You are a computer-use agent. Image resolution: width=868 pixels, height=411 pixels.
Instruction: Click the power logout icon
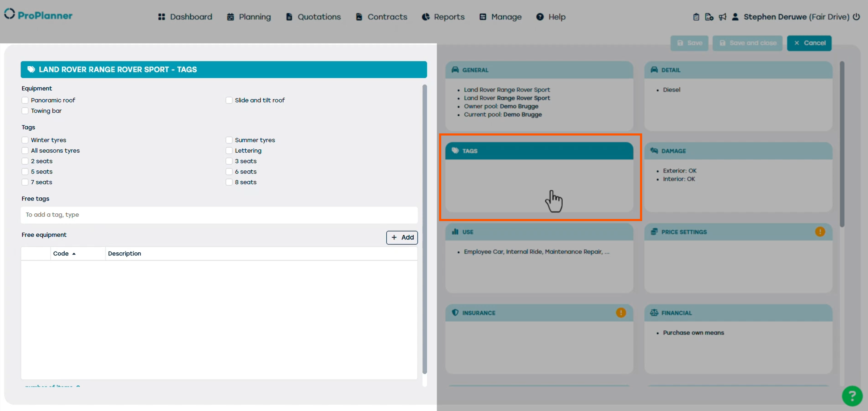pos(856,17)
